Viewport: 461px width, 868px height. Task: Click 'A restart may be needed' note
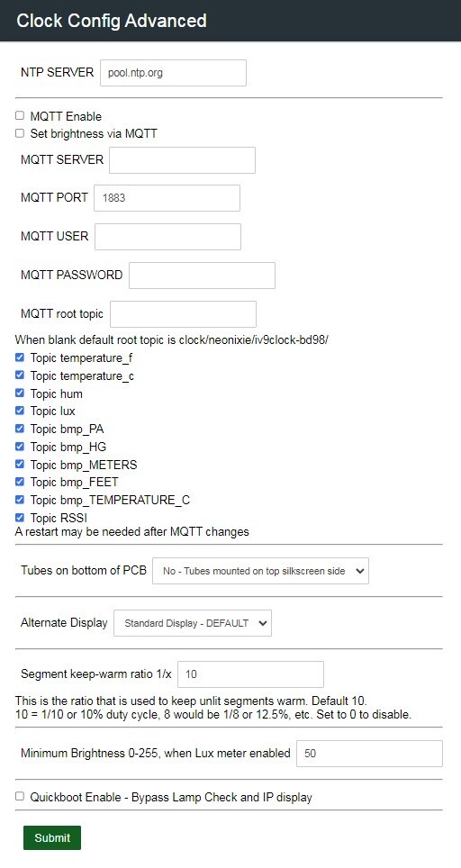pos(131,532)
